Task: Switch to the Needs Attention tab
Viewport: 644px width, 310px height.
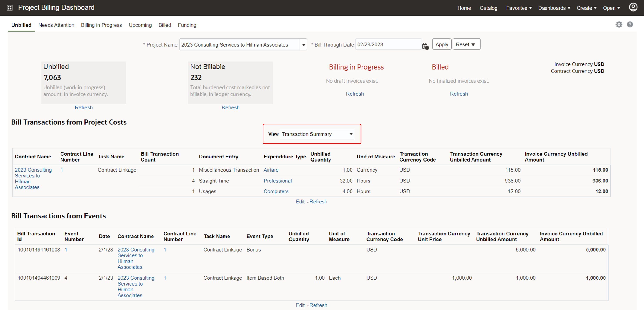Action: coord(56,25)
